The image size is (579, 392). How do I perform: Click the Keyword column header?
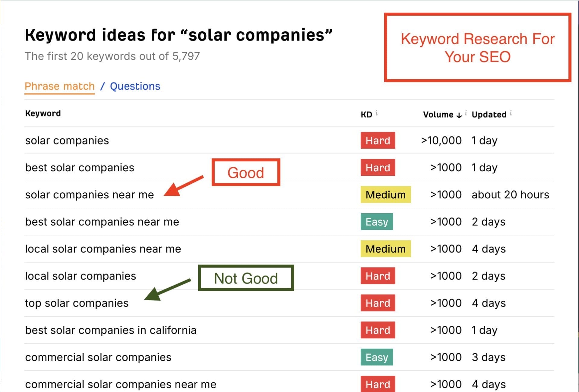click(x=43, y=113)
